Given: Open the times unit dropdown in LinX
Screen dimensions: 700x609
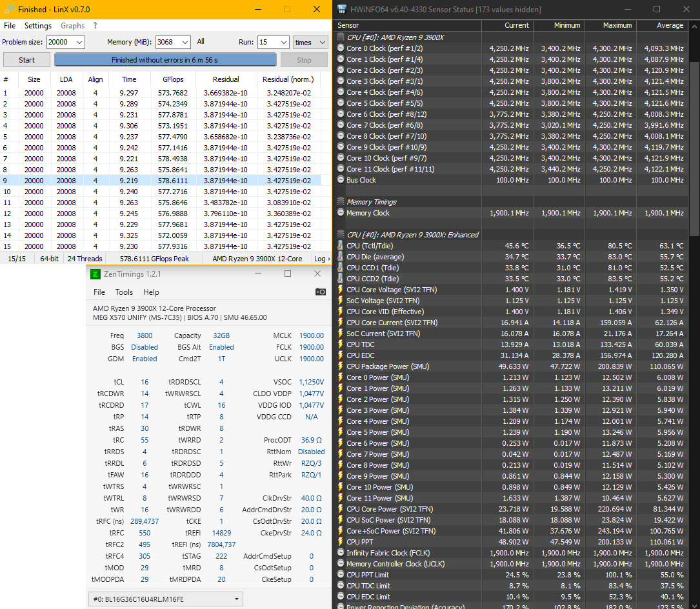Looking at the screenshot, I should [x=310, y=43].
